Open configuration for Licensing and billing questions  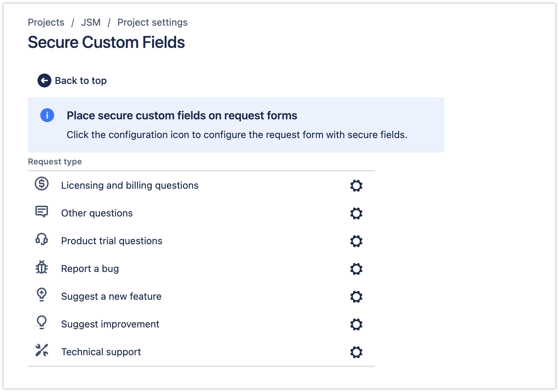click(x=356, y=186)
